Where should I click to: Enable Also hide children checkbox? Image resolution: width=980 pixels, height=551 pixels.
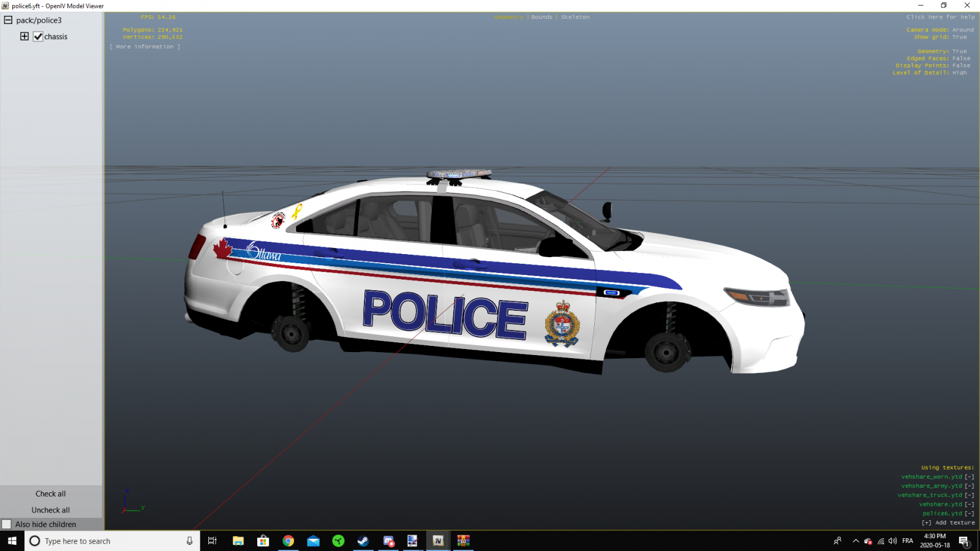coord(7,525)
